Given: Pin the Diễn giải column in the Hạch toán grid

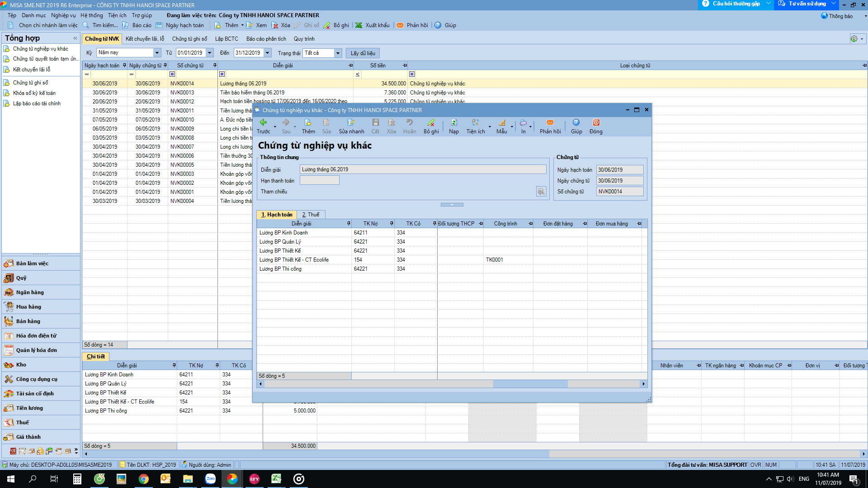Looking at the screenshot, I should 349,224.
